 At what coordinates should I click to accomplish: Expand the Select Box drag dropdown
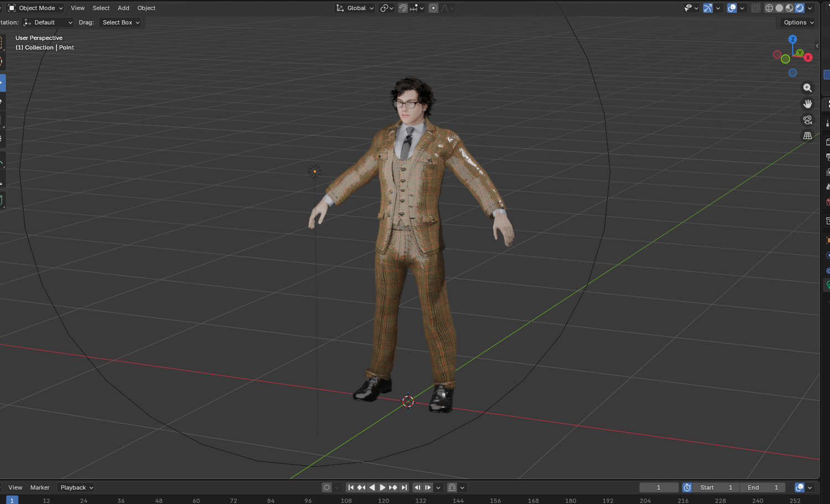tap(121, 22)
